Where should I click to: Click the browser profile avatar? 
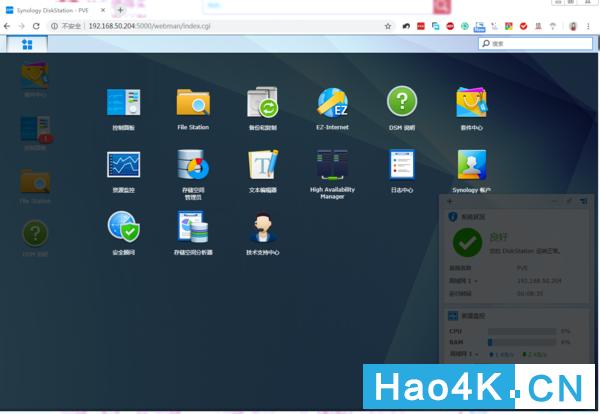pos(573,26)
